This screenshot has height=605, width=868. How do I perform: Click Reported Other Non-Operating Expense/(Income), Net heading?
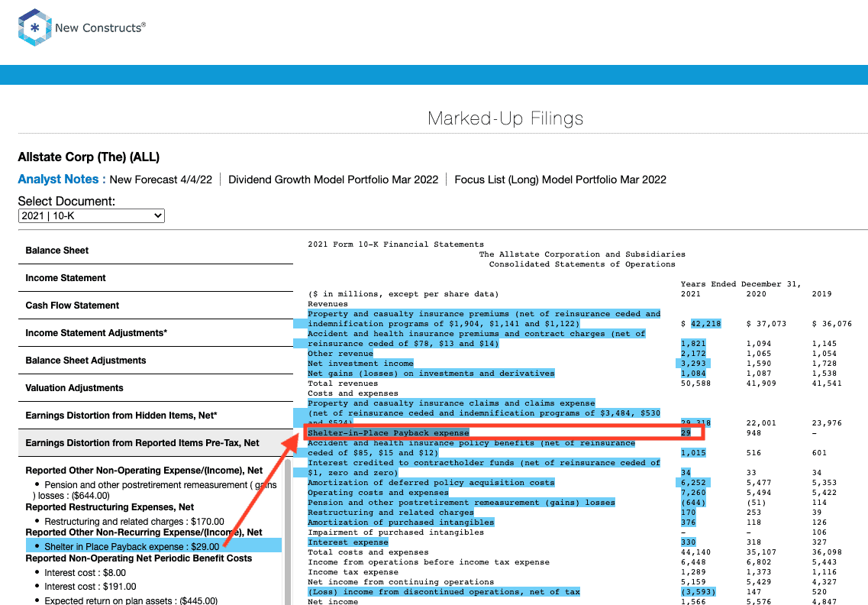click(144, 471)
